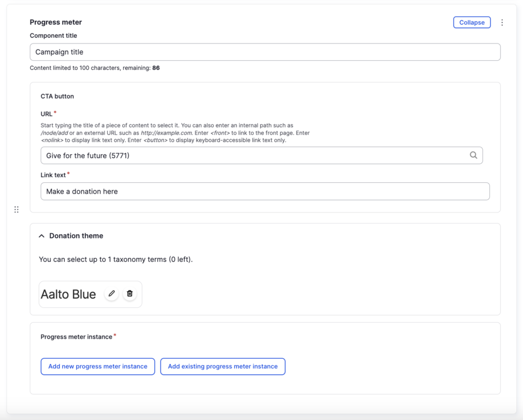This screenshot has width=523, height=420.
Task: Click the Link text field label
Action: coord(53,175)
